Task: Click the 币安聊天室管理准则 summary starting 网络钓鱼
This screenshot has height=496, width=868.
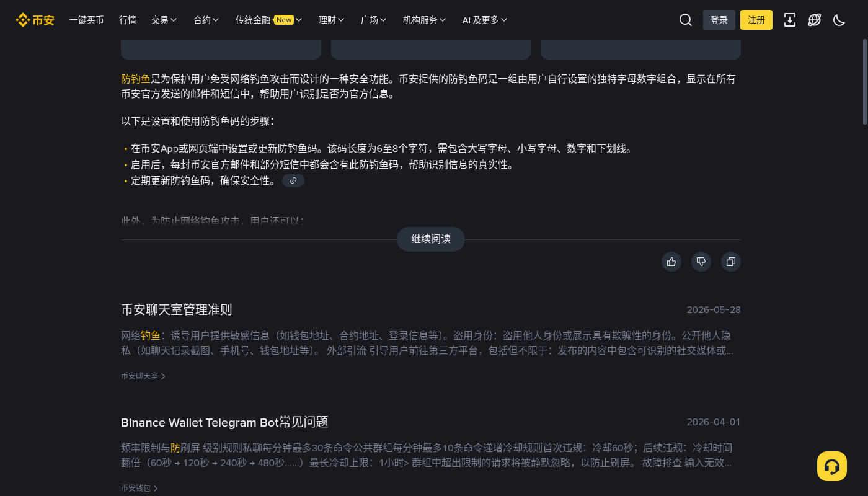Action: pos(428,343)
